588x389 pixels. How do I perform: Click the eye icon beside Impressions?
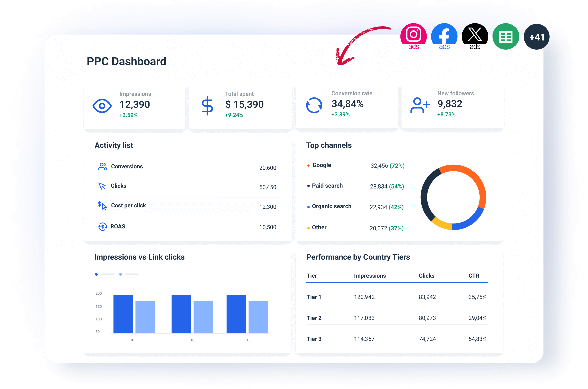(102, 106)
